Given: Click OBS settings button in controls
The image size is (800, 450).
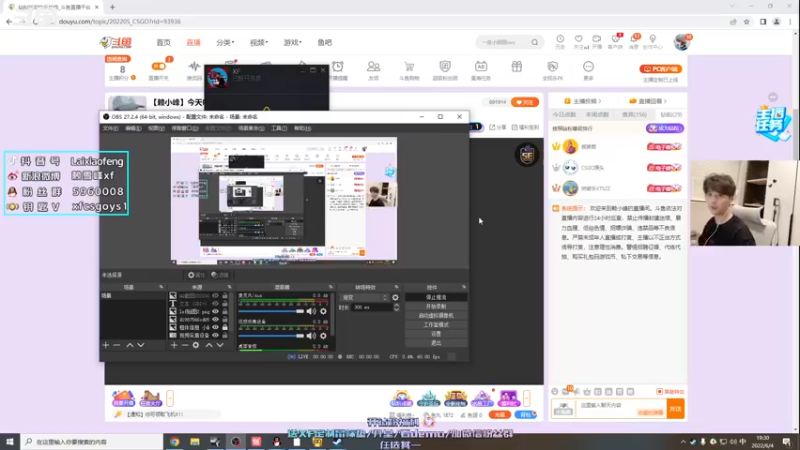Looking at the screenshot, I should coord(436,334).
